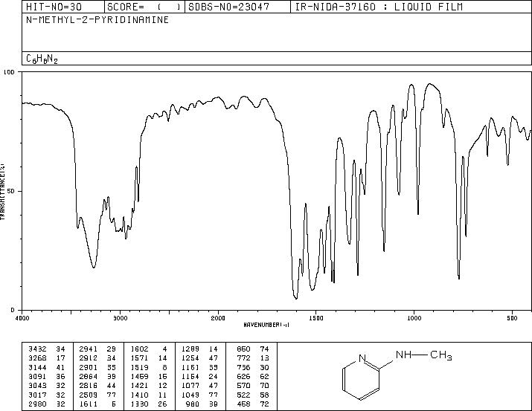Select peak row 1421 in the table
This screenshot has width=532, height=411.
point(149,386)
